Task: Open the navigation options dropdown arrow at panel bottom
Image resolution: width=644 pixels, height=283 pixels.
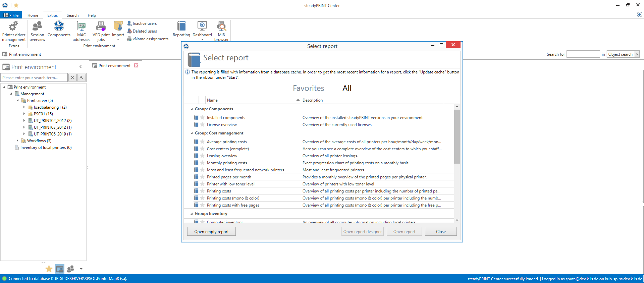Action: (x=81, y=269)
